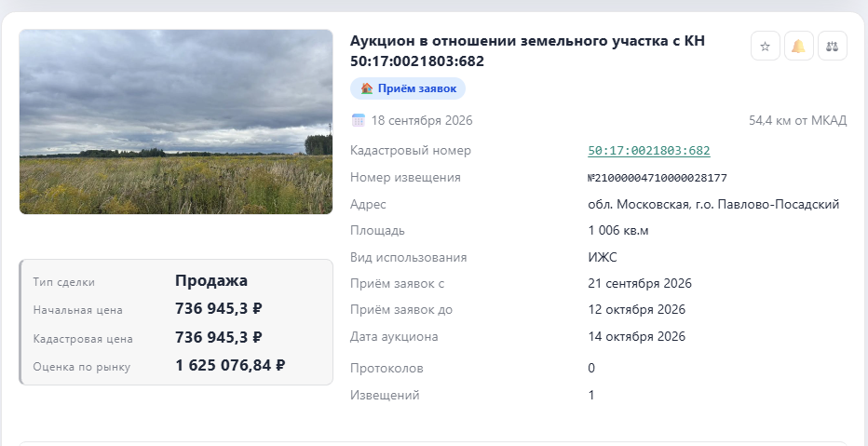Add listing to favorites with star icon
The height and width of the screenshot is (446, 868).
(x=765, y=46)
